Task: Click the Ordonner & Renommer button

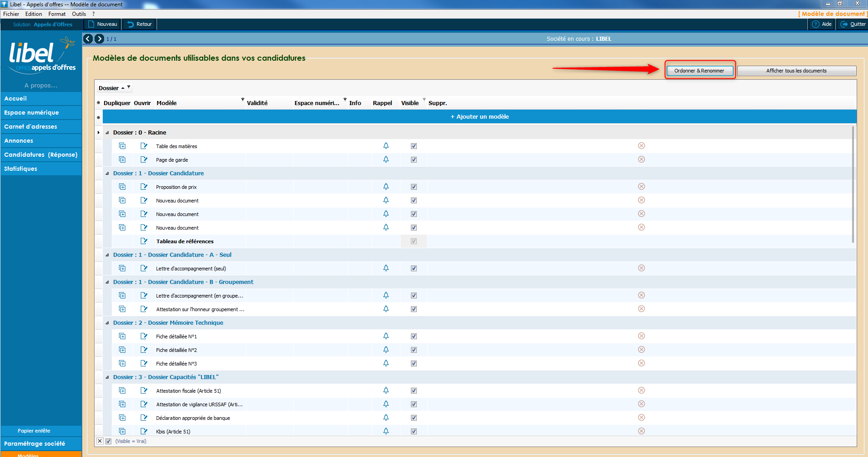Action: click(x=699, y=71)
